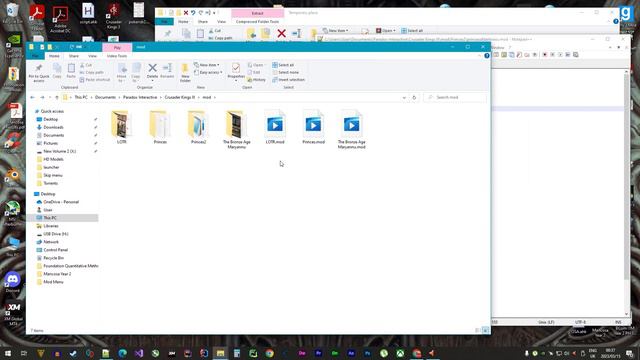Screen dimensions: 640x360
Task: Open Control Panel in navigation pane
Action: click(x=56, y=250)
